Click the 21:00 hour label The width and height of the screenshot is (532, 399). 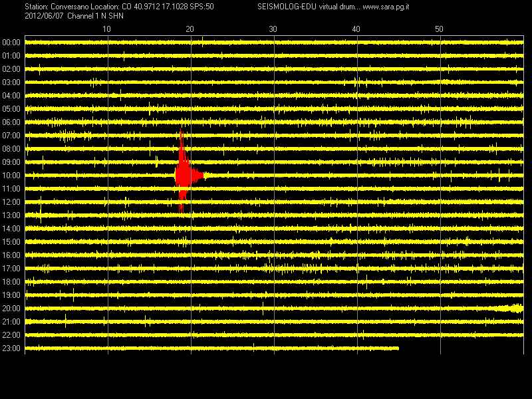tap(11, 322)
